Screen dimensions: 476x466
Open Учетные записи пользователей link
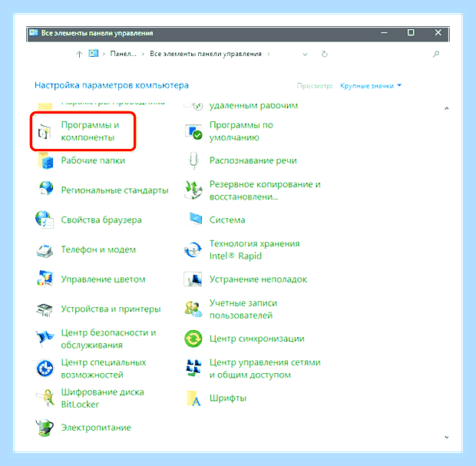pos(243,309)
